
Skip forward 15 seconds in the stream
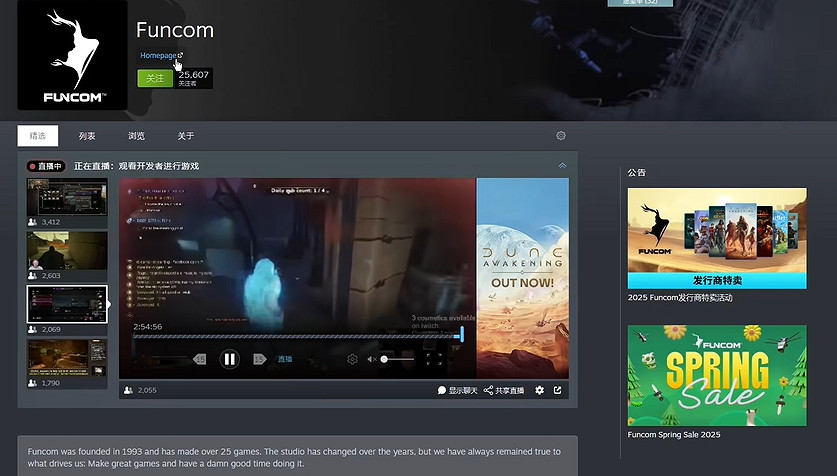[259, 359]
